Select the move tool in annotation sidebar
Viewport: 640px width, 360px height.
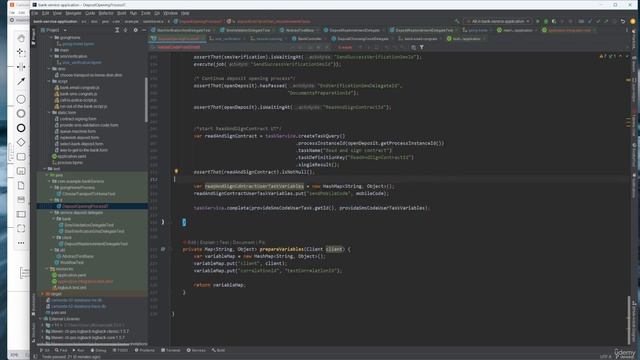(21, 52)
